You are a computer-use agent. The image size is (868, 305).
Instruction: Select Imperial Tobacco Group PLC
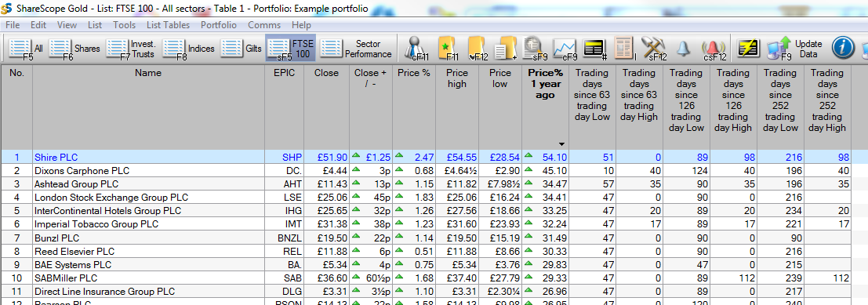point(96,224)
